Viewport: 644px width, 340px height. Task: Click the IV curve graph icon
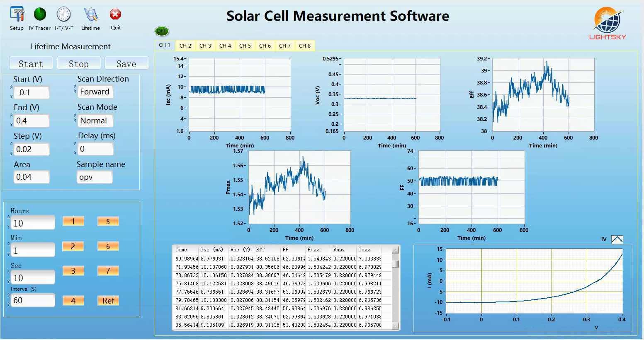617,239
